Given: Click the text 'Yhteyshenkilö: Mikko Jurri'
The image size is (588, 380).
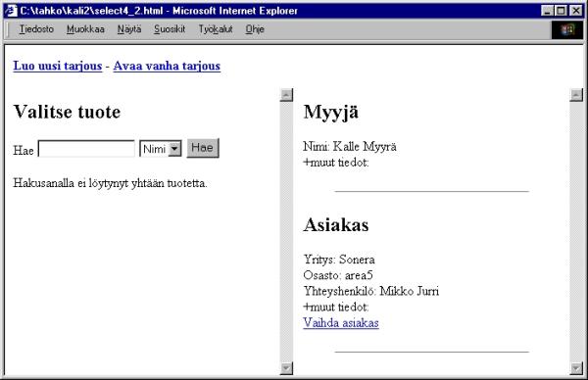Looking at the screenshot, I should [370, 291].
